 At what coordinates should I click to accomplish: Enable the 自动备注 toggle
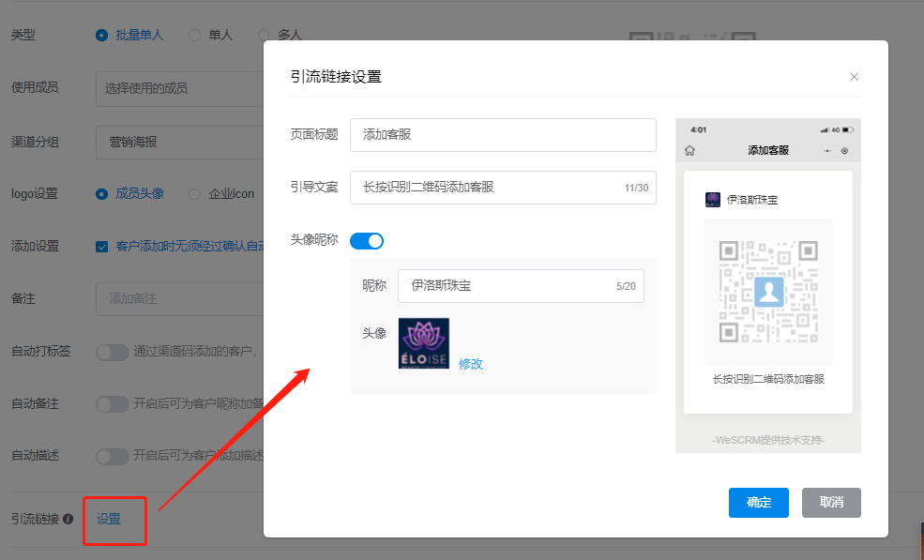tap(112, 404)
